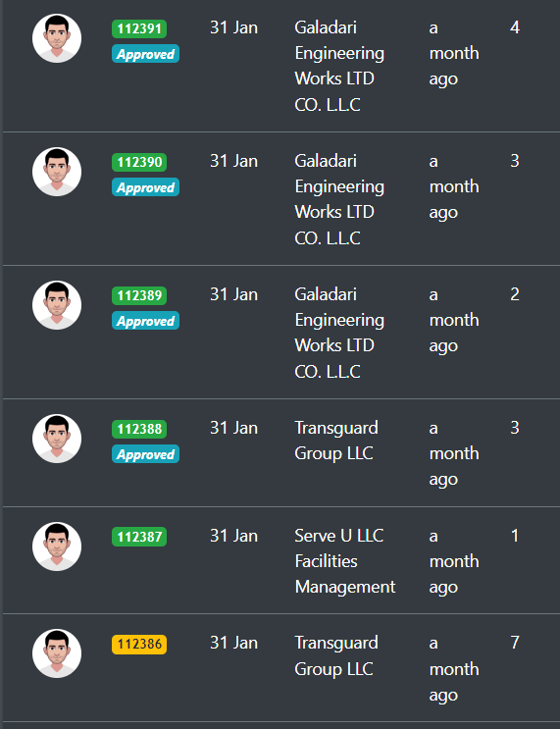The height and width of the screenshot is (729, 560).
Task: Click the avatar icon for record 112388
Action: [x=57, y=439]
